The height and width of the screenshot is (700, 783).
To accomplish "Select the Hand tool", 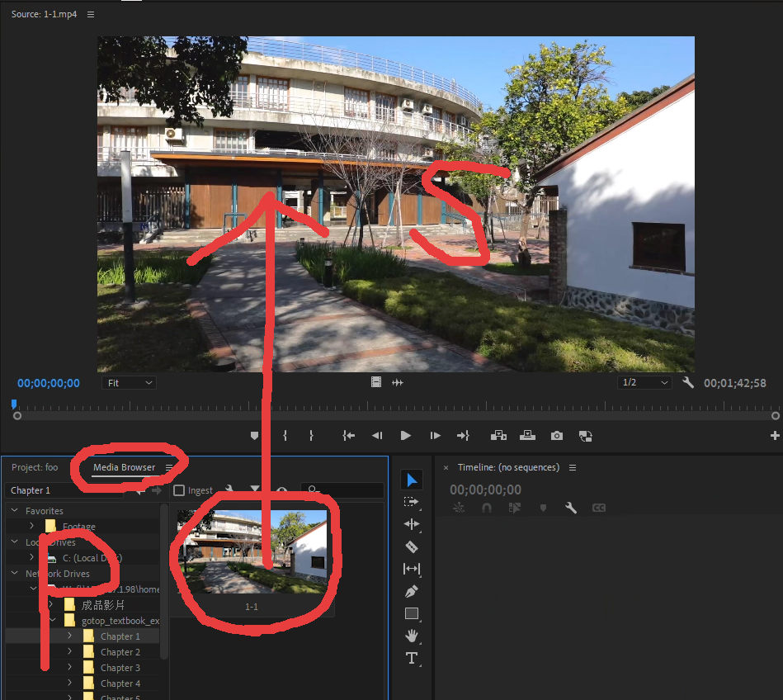I will click(411, 636).
